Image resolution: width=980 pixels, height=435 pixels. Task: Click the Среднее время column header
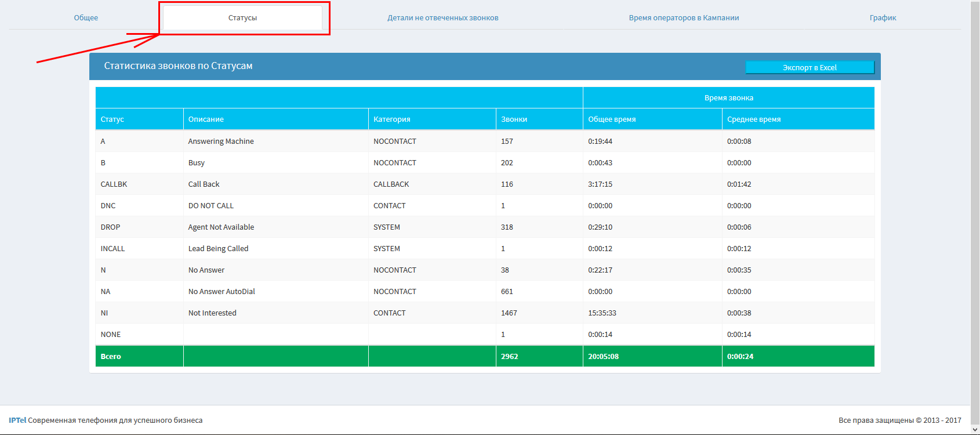798,119
